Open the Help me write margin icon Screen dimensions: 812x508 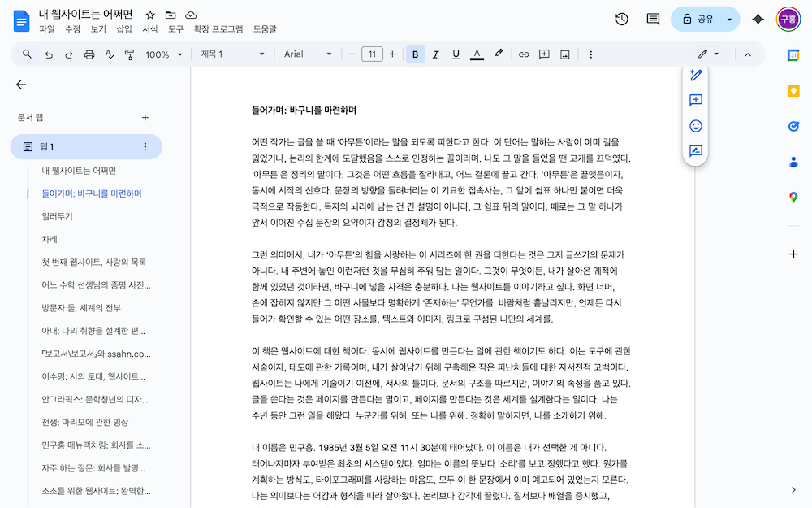(694, 76)
